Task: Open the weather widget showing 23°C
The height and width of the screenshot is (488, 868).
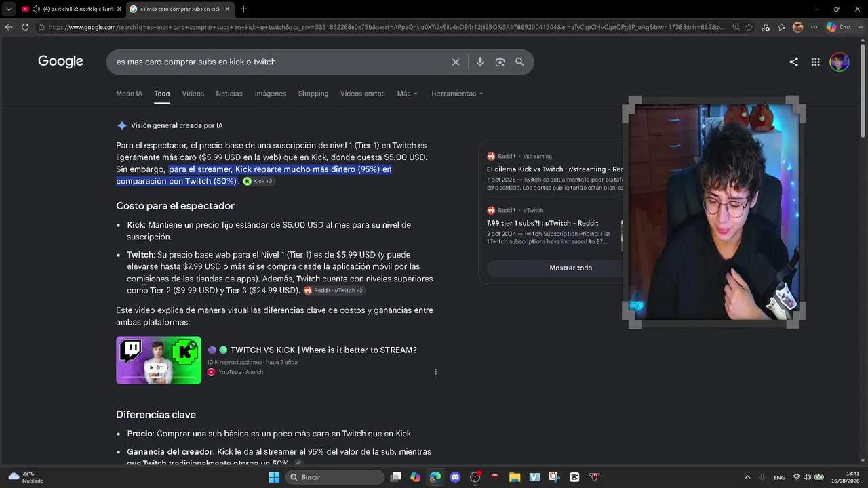Action: (x=26, y=477)
